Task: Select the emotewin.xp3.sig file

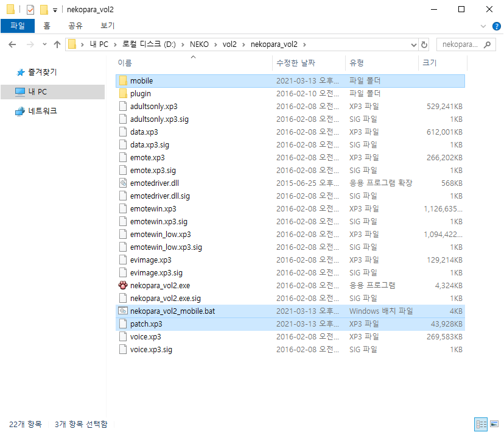Action: 290,222
